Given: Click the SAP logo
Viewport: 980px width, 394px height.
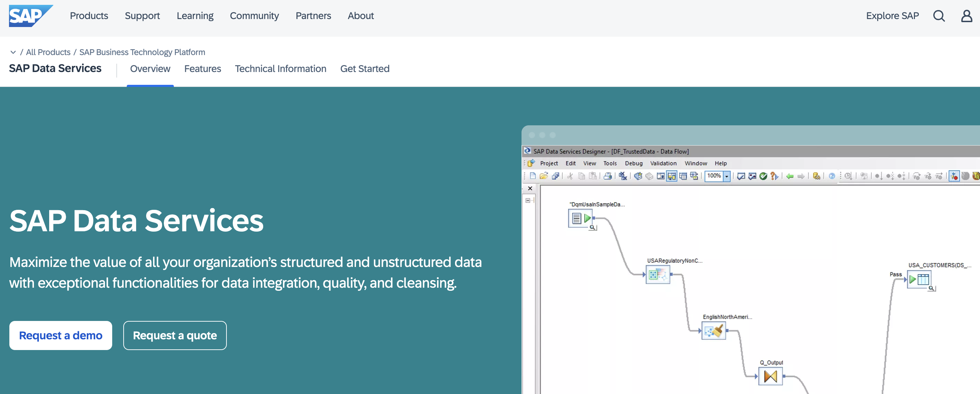Looking at the screenshot, I should coord(31,16).
